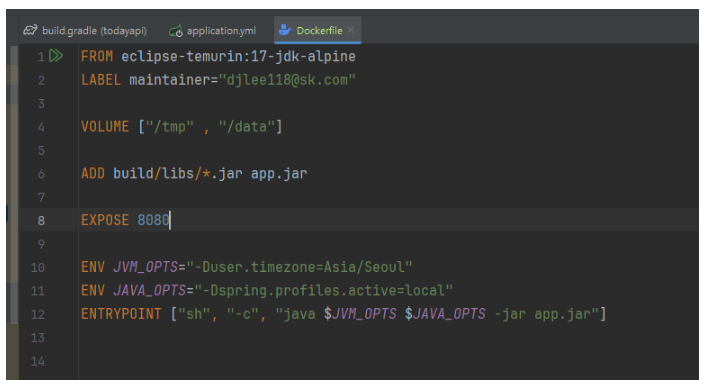The height and width of the screenshot is (387, 707).
Task: Click the JVM_OPTS variable on line 10
Action: [146, 267]
